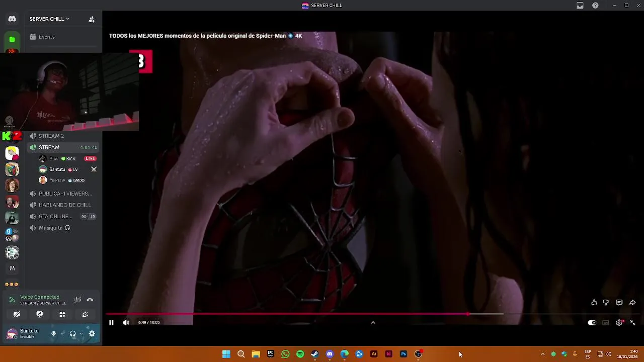Open microphone input options arrow
This screenshot has height=362, width=644.
tap(62, 333)
